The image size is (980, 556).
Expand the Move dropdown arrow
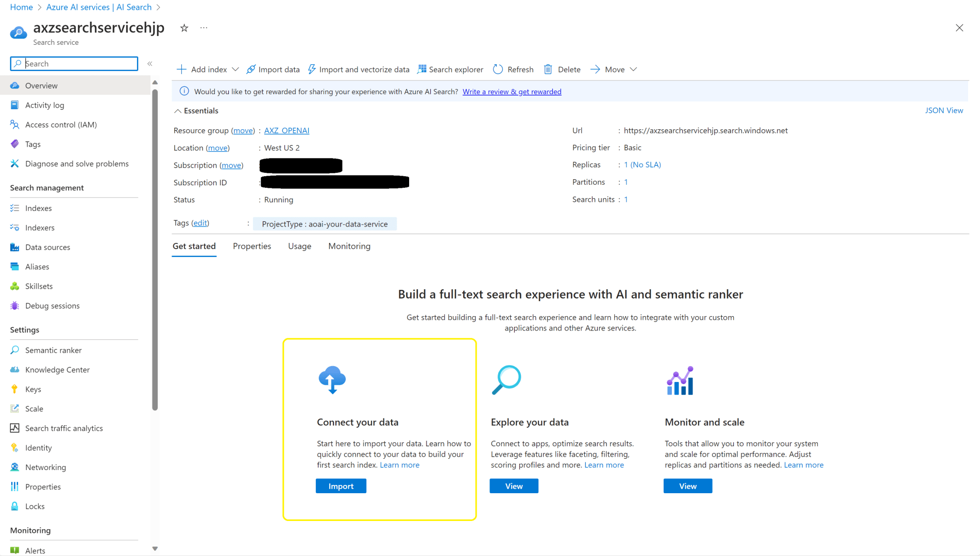coord(634,69)
